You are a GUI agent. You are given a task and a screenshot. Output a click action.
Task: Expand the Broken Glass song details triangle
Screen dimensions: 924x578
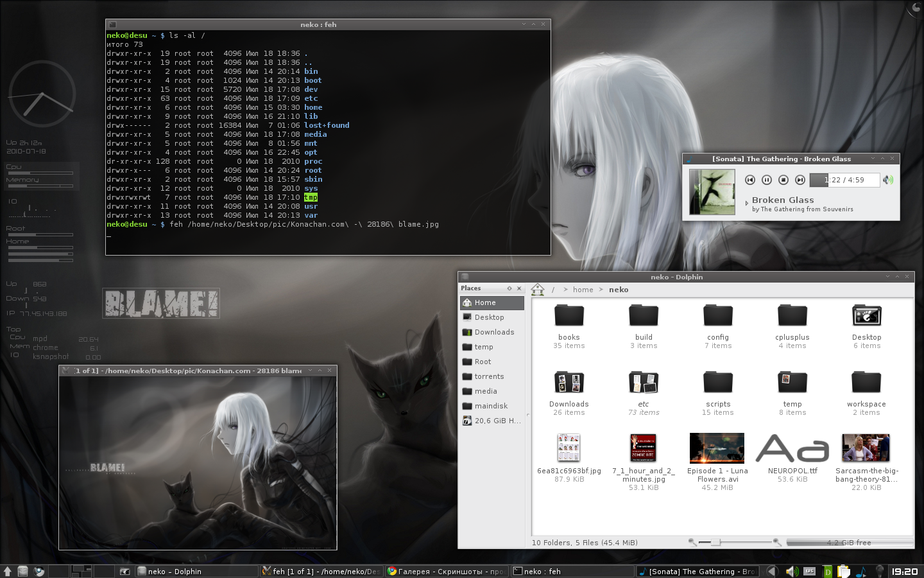[746, 204]
